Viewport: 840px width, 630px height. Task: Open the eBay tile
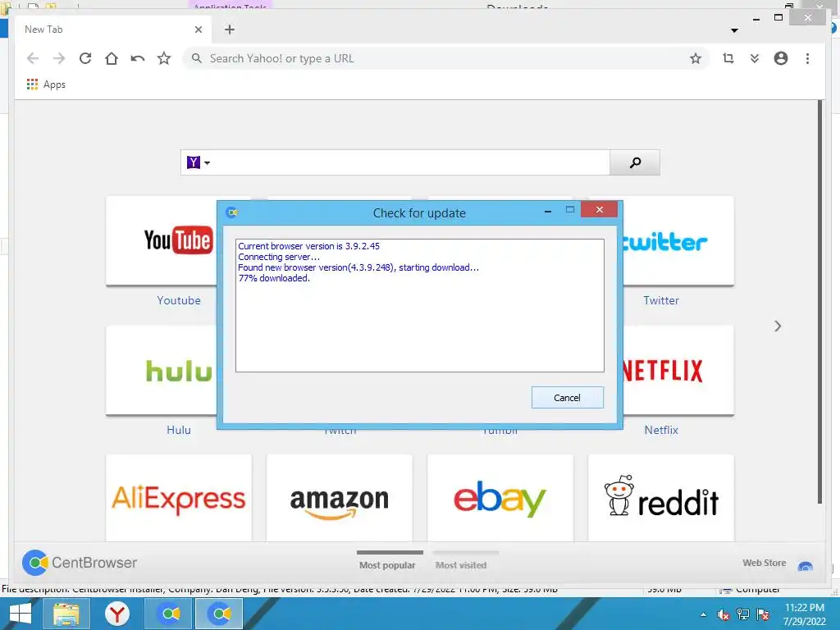pyautogui.click(x=500, y=498)
